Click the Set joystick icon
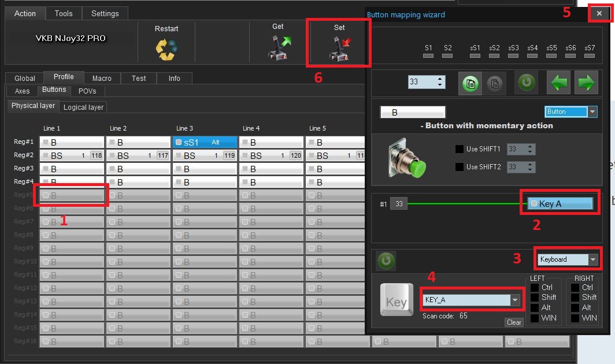This screenshot has height=364, width=615. point(340,49)
